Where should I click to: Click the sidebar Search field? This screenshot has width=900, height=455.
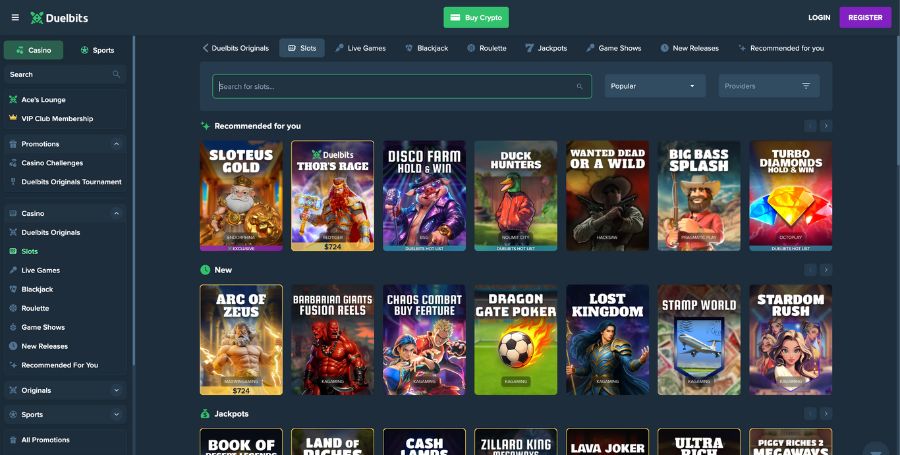pos(65,74)
